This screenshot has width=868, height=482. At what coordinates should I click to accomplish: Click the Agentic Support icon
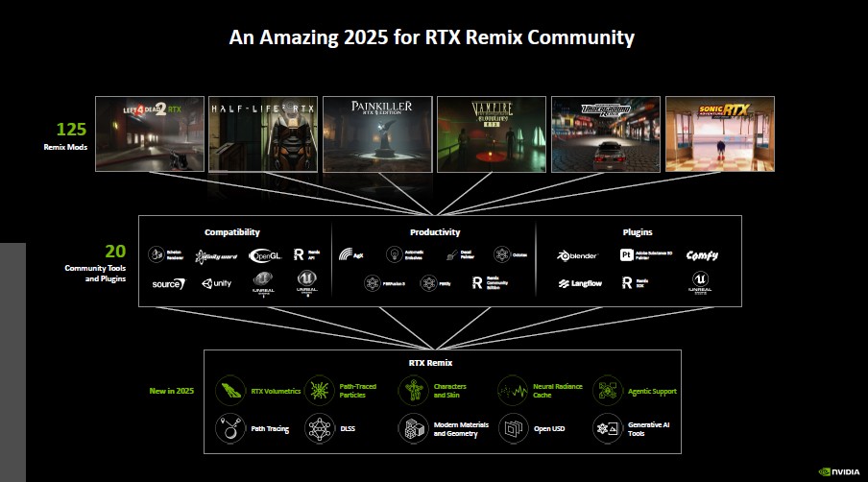click(x=608, y=391)
